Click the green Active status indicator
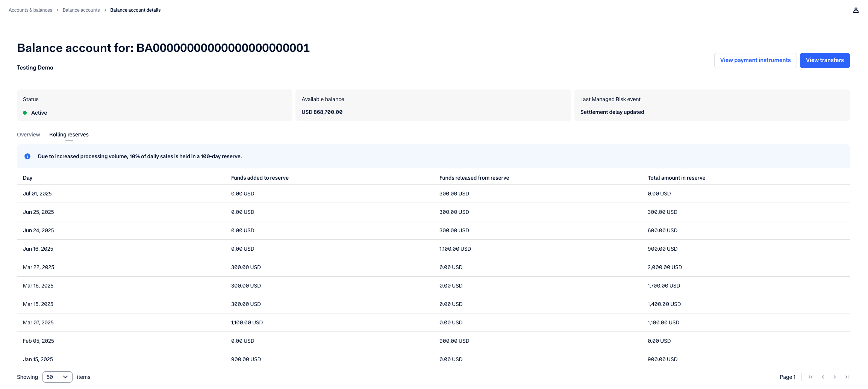This screenshot has height=389, width=868. coord(25,113)
